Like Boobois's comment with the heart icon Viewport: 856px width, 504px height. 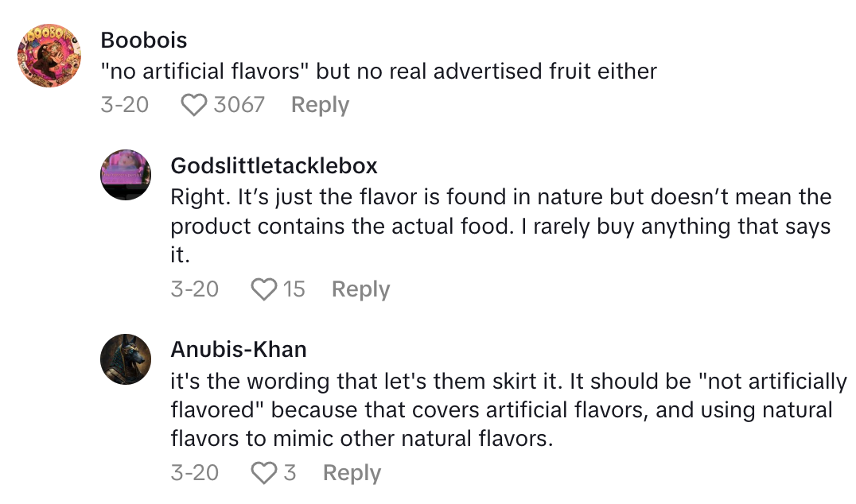point(193,105)
